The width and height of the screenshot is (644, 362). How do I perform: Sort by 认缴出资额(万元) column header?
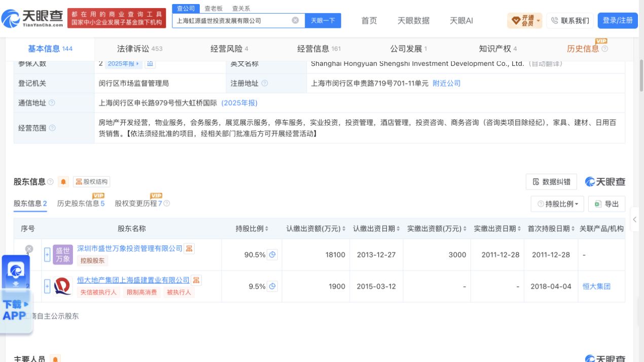point(316,229)
